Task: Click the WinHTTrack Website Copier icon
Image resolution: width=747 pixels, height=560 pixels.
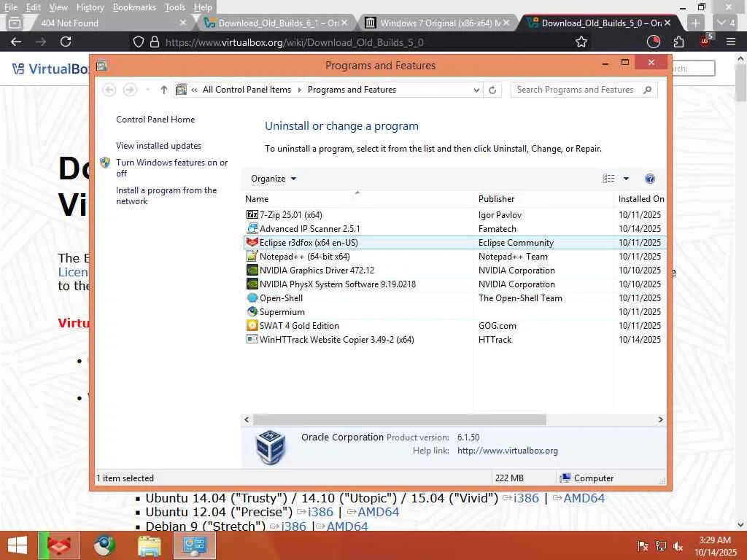Action: point(252,339)
